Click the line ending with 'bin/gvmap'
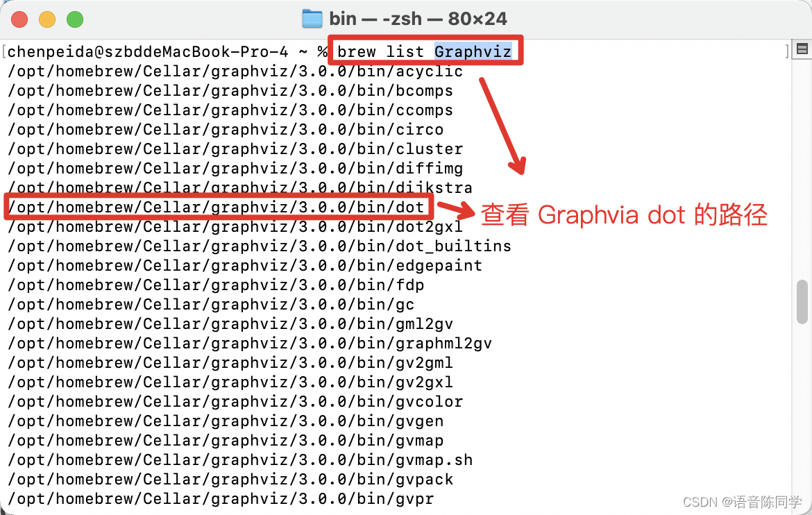812x515 pixels. tap(226, 441)
